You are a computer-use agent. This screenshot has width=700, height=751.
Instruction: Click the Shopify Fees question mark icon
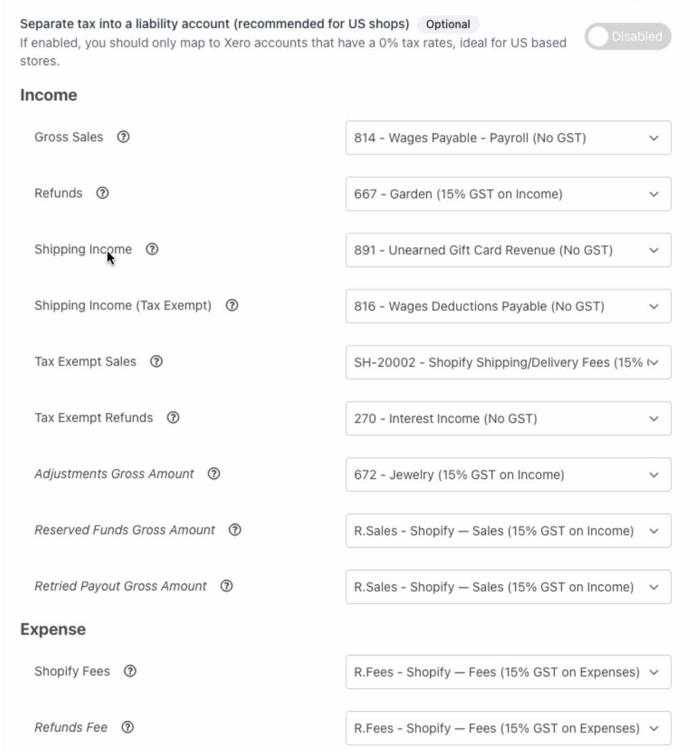point(130,671)
